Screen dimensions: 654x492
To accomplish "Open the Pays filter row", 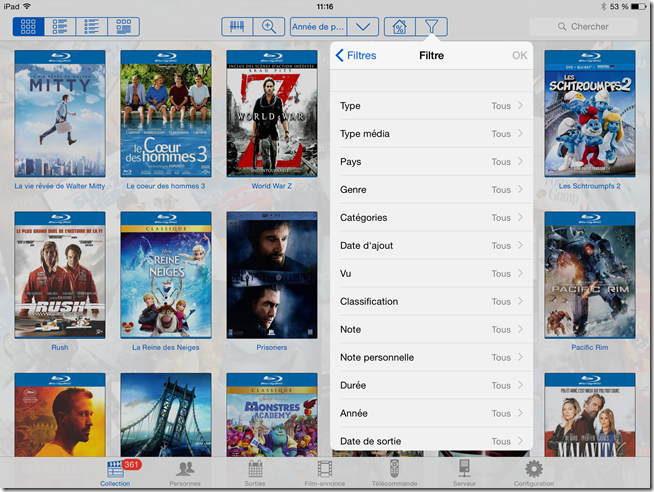I will [431, 162].
